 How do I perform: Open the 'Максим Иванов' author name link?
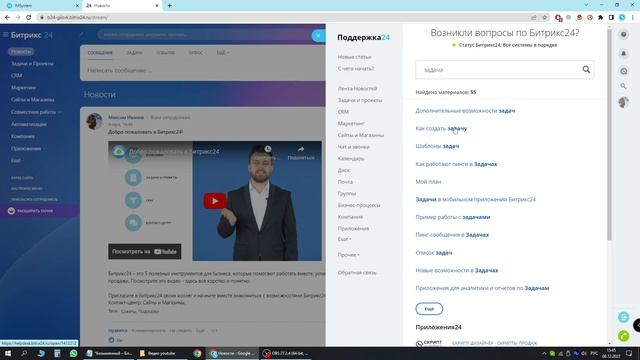coord(126,118)
